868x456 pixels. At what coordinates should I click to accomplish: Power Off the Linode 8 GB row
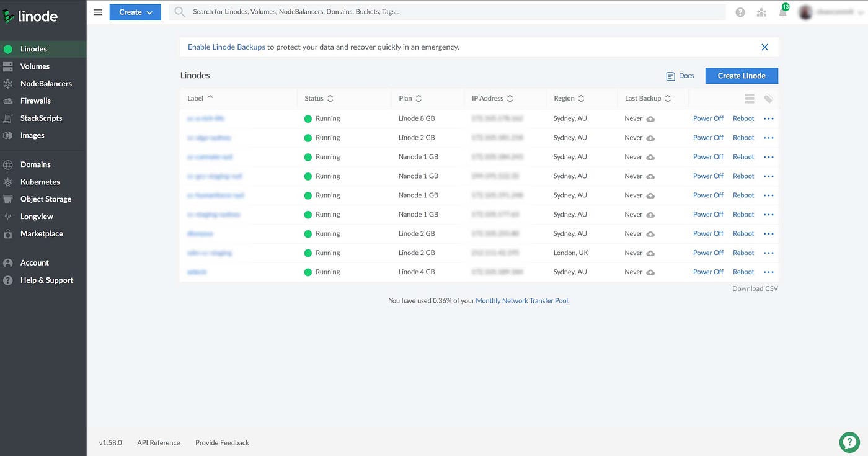pyautogui.click(x=708, y=118)
